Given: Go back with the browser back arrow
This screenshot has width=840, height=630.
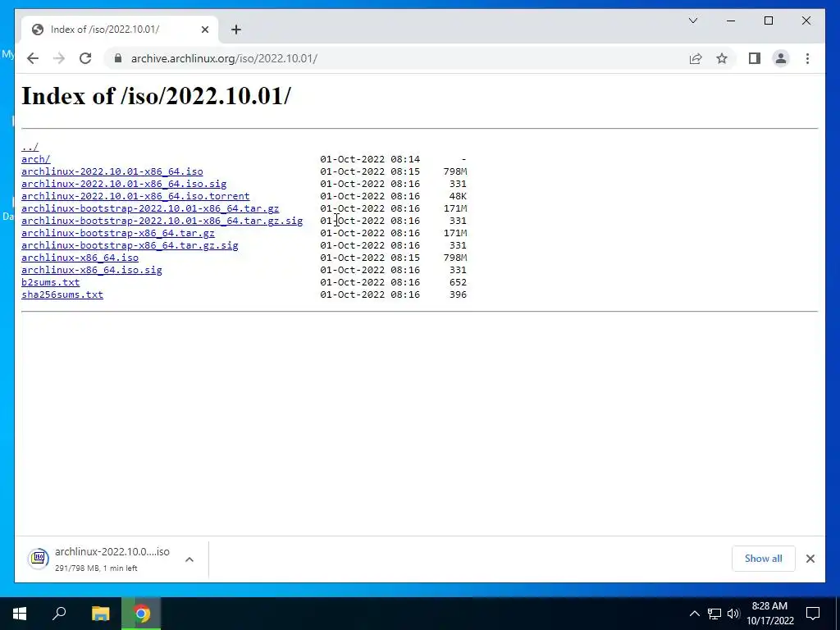Looking at the screenshot, I should tap(33, 58).
